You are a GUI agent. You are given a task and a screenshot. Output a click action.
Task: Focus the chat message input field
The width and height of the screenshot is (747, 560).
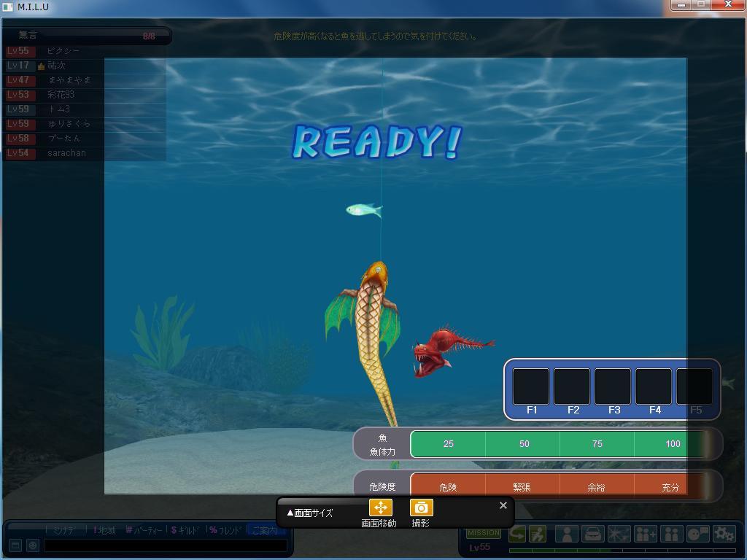(166, 545)
